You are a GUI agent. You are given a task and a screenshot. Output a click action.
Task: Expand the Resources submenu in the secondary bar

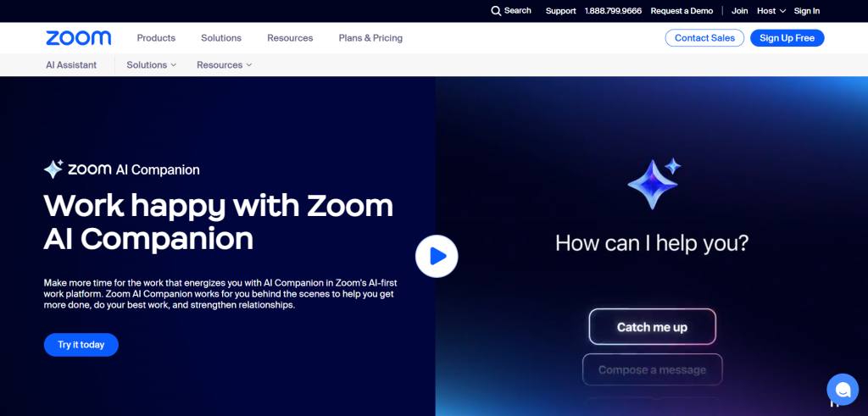pos(225,65)
